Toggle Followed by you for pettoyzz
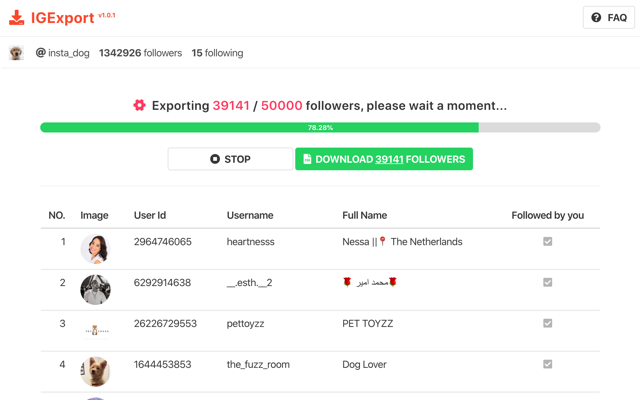The image size is (640, 400). point(547,324)
